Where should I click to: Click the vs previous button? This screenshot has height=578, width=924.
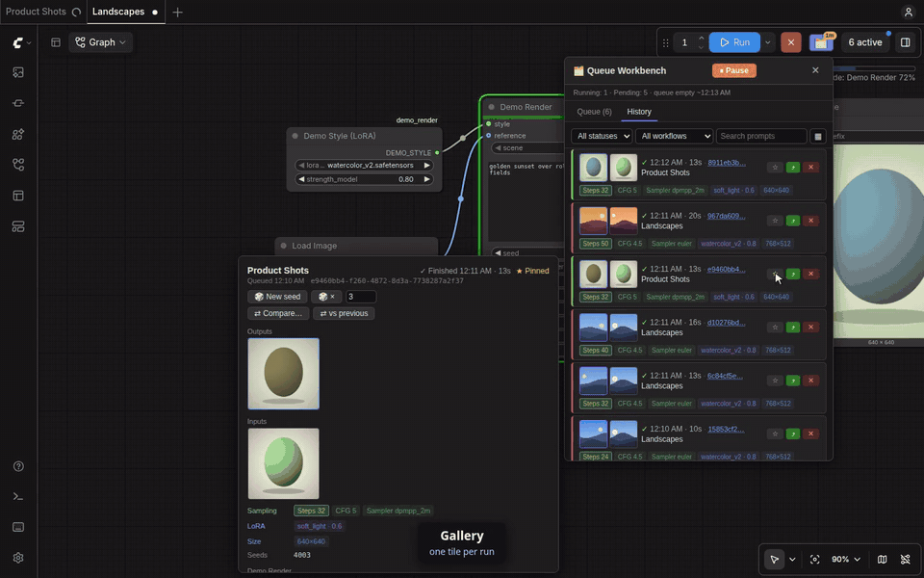coord(344,313)
